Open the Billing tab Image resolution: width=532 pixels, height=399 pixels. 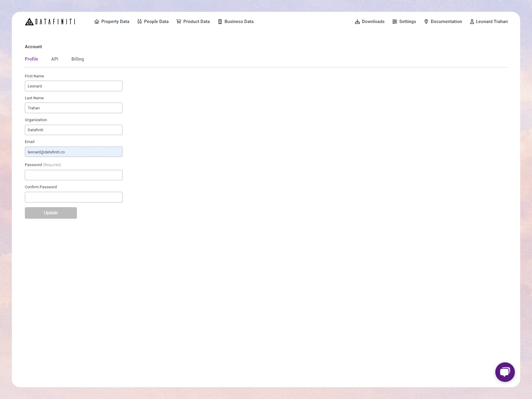click(x=77, y=59)
